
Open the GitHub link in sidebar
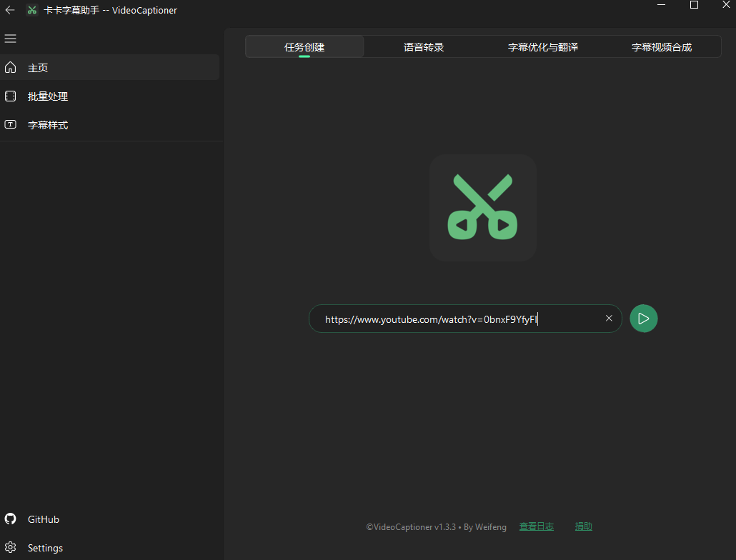(x=109, y=519)
